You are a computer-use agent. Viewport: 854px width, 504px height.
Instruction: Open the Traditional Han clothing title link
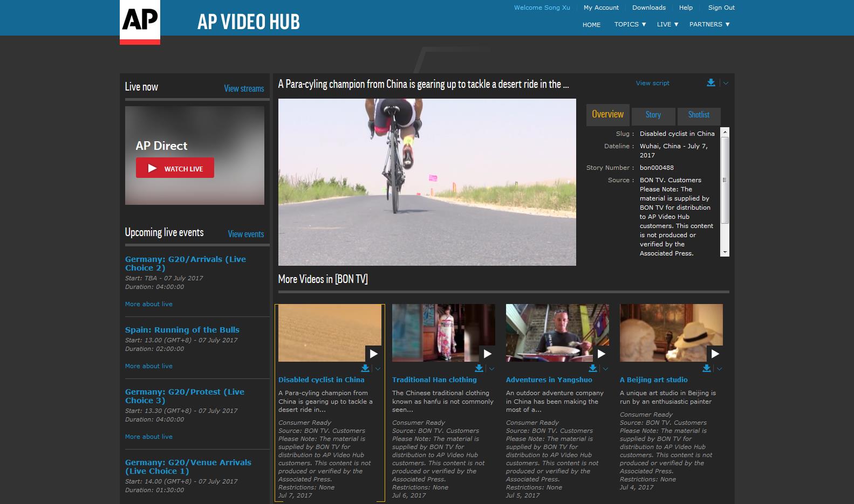pyautogui.click(x=434, y=380)
